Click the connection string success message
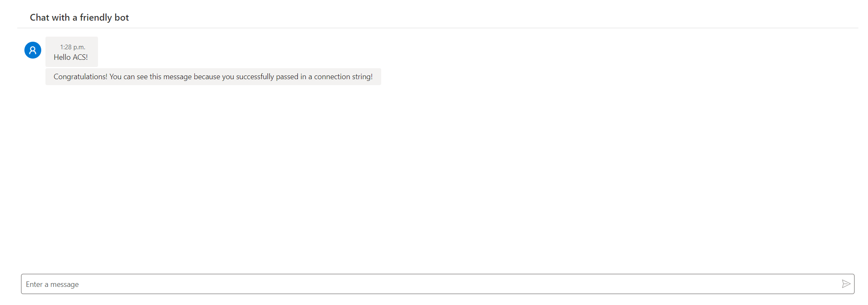Image resolution: width=868 pixels, height=305 pixels. pyautogui.click(x=213, y=77)
